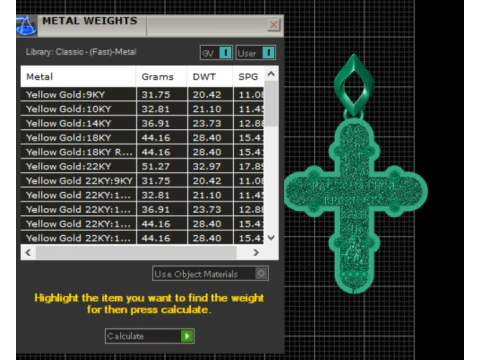Click the green Calculate arrow icon
The width and height of the screenshot is (480, 360).
coord(187,336)
